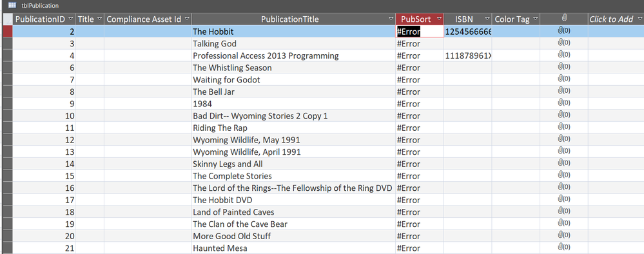Select the row selector for publication 6

click(x=8, y=68)
